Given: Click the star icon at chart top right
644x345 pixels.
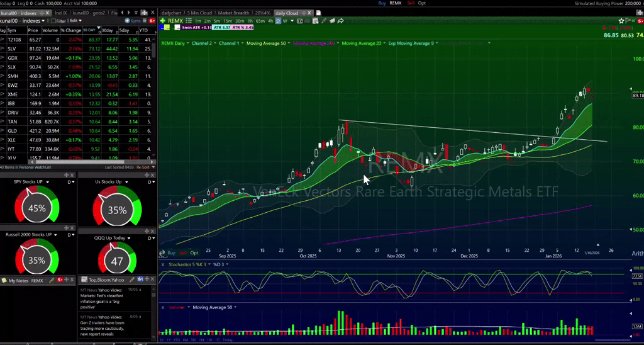Looking at the screenshot, I should tap(621, 21).
